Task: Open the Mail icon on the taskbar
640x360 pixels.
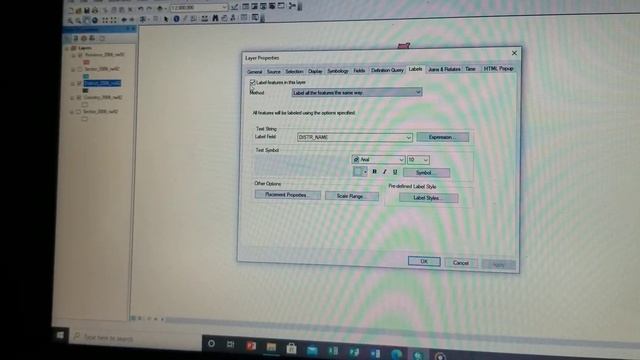Action: 312,351
